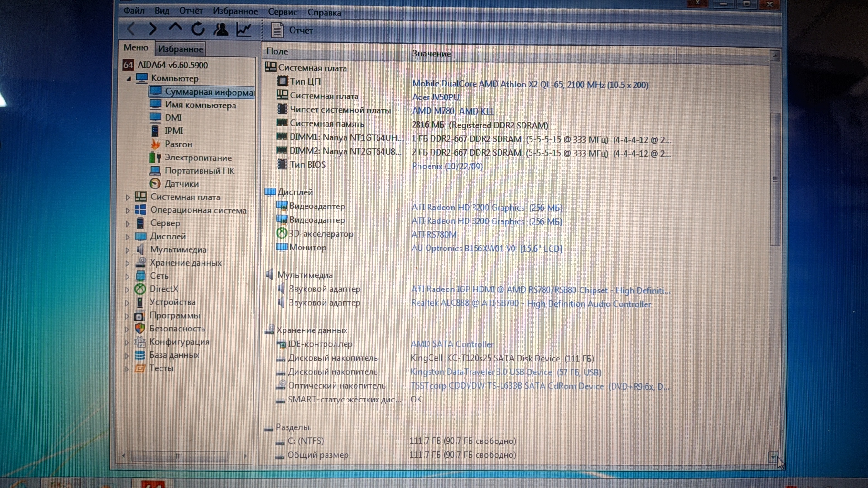
Task: Expand the Хранение данных tree node
Action: click(x=127, y=263)
